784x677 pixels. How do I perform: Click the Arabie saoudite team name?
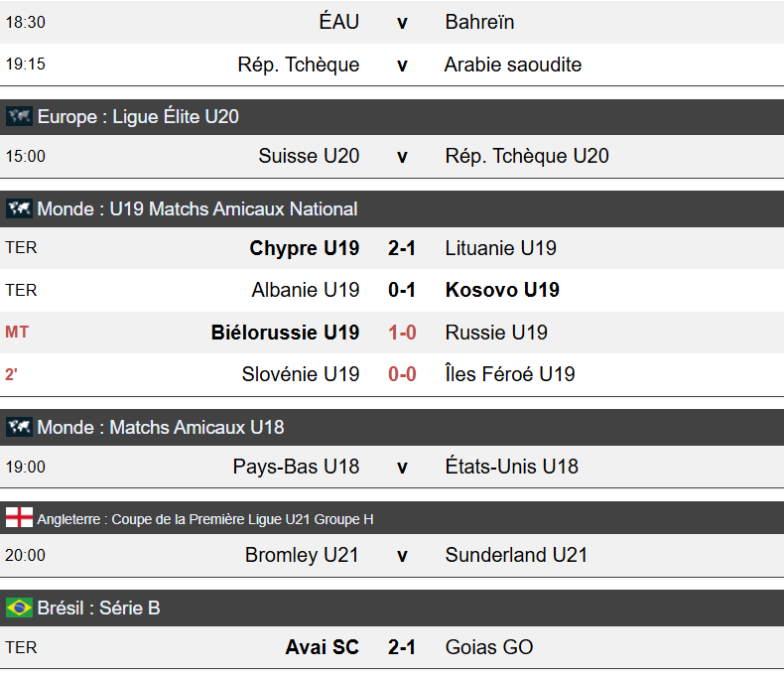(513, 65)
